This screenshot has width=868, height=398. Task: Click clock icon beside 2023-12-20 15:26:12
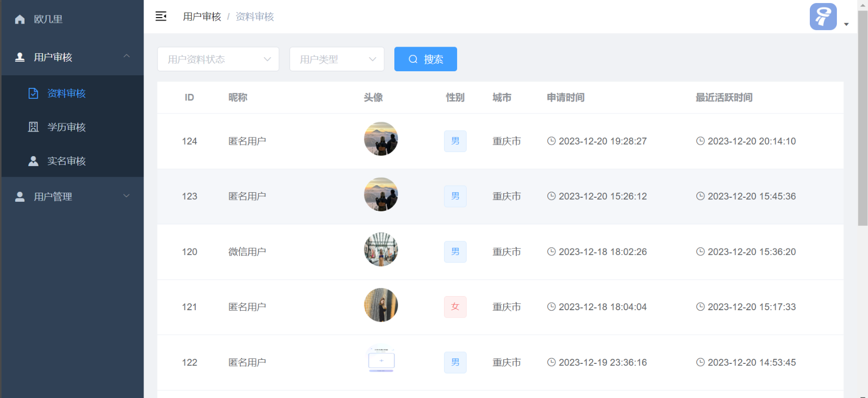(x=551, y=196)
